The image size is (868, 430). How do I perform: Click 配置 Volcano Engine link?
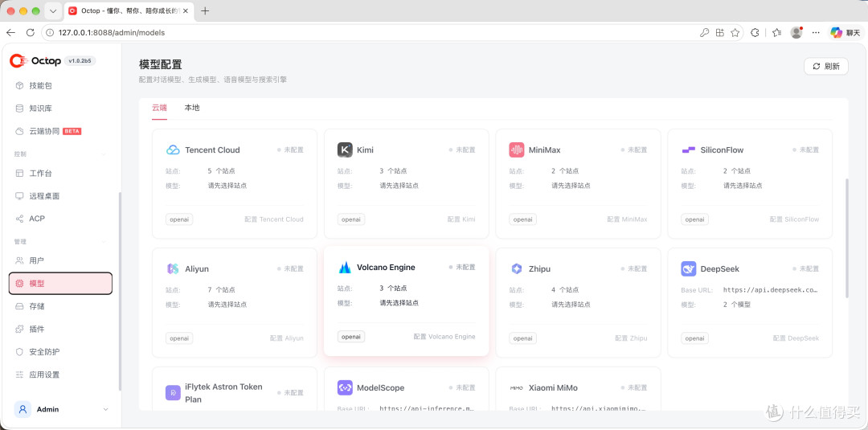(444, 337)
